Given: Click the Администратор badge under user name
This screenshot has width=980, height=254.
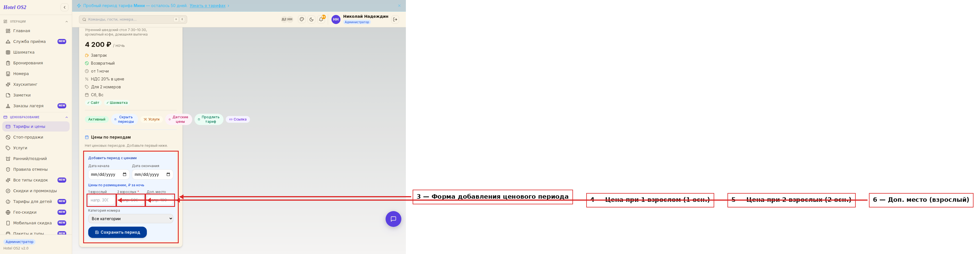Looking at the screenshot, I should pos(357,22).
